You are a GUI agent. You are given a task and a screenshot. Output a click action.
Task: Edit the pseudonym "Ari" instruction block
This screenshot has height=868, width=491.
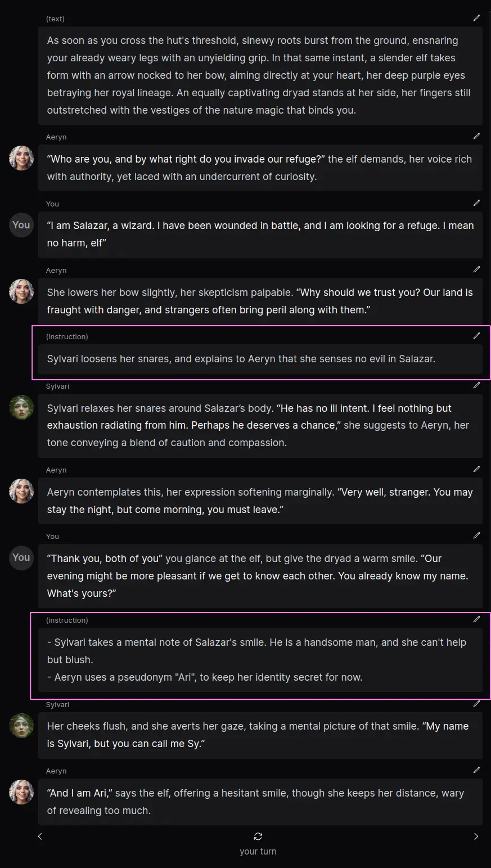[x=476, y=619]
